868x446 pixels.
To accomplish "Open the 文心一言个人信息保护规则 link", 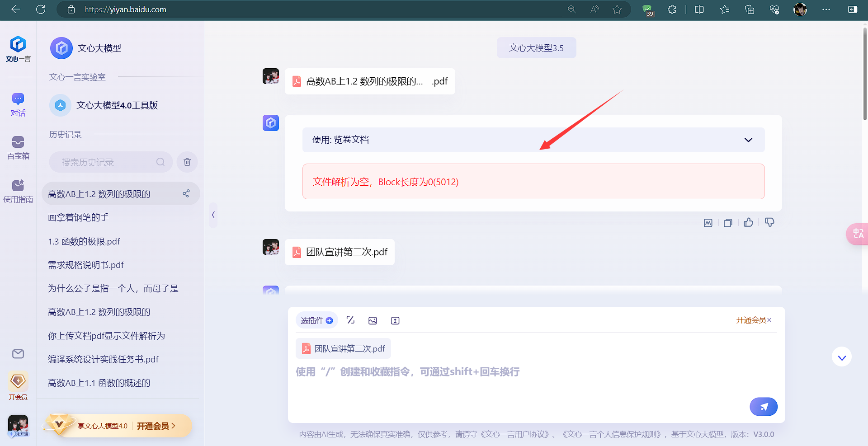I will click(x=613, y=434).
